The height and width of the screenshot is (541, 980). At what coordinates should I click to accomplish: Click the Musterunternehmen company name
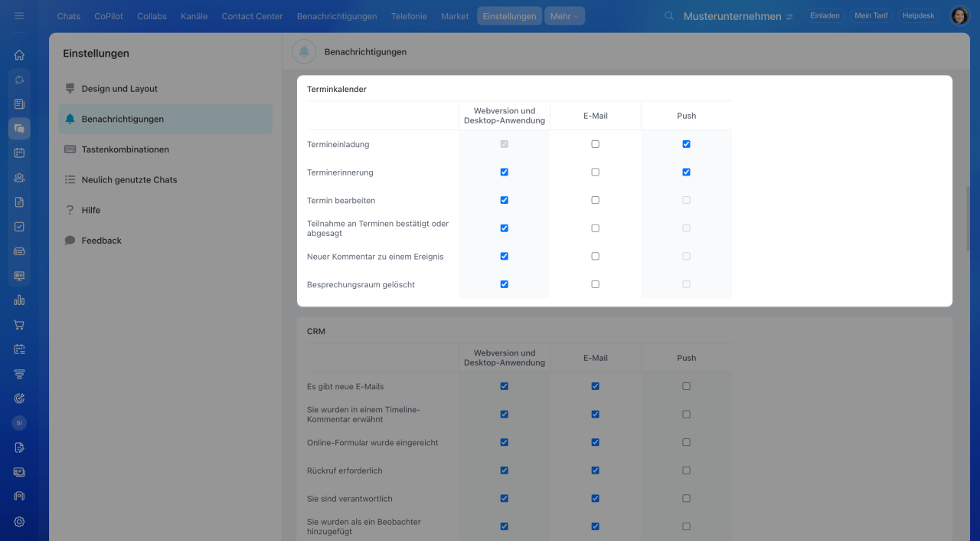pyautogui.click(x=732, y=16)
